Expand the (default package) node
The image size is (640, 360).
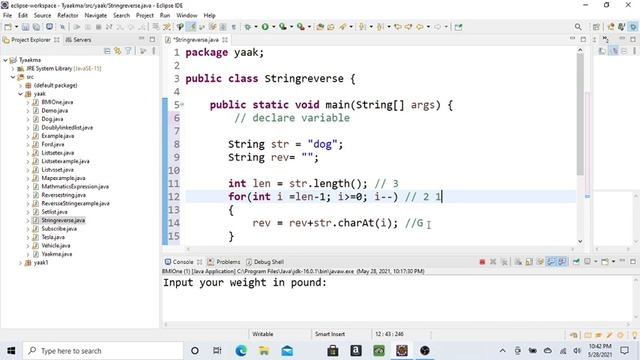pyautogui.click(x=20, y=86)
